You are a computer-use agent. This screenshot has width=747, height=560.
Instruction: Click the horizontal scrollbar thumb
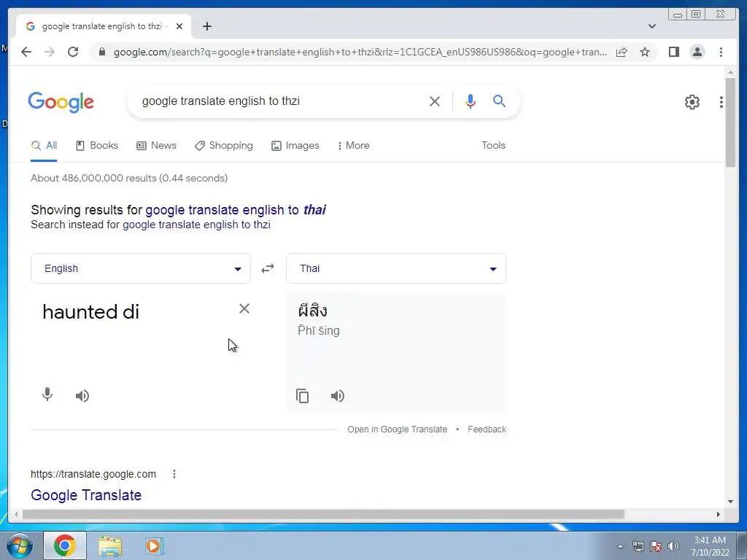click(323, 515)
